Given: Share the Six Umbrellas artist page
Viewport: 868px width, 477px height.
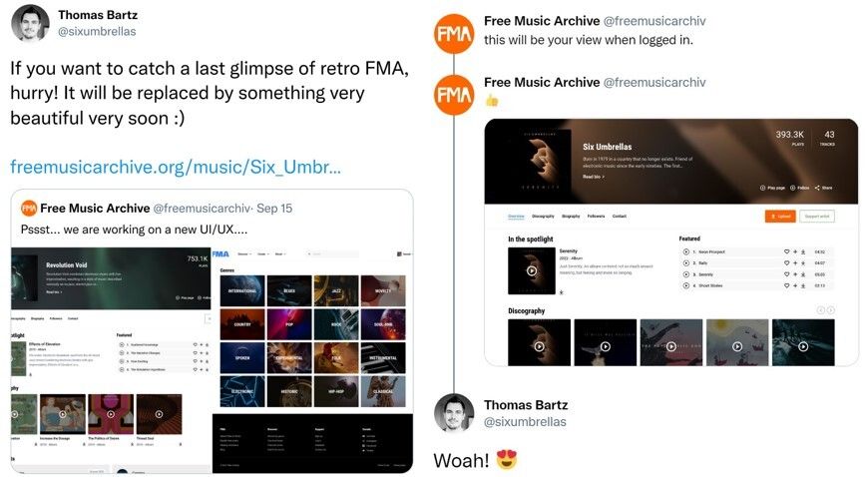Looking at the screenshot, I should 823,188.
